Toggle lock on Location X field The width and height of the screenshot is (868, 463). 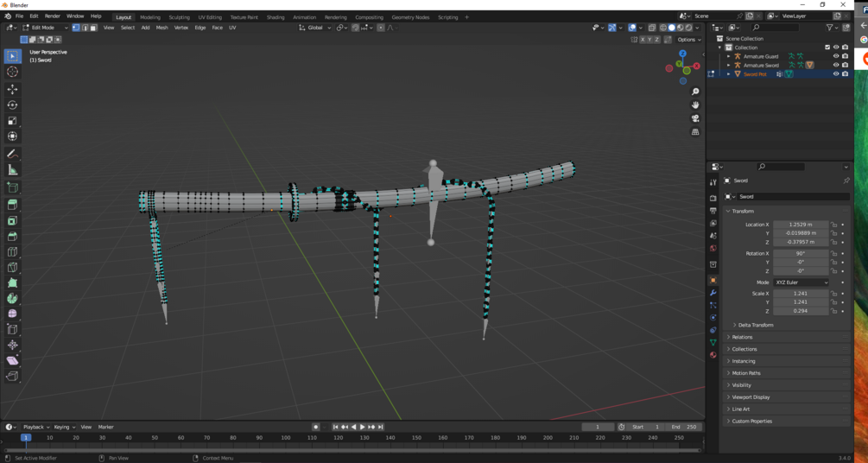(x=833, y=225)
